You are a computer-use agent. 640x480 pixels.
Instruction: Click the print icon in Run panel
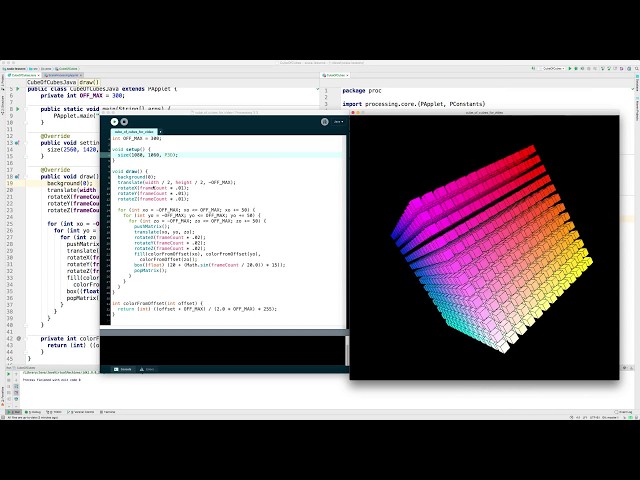click(x=16, y=399)
